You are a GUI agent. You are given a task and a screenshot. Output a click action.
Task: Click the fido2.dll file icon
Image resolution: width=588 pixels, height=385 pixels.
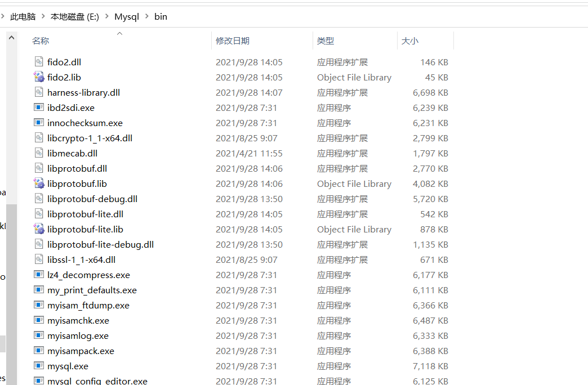(x=39, y=61)
